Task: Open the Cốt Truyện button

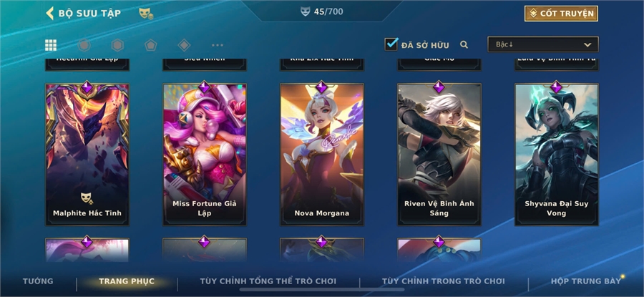Action: [x=561, y=14]
